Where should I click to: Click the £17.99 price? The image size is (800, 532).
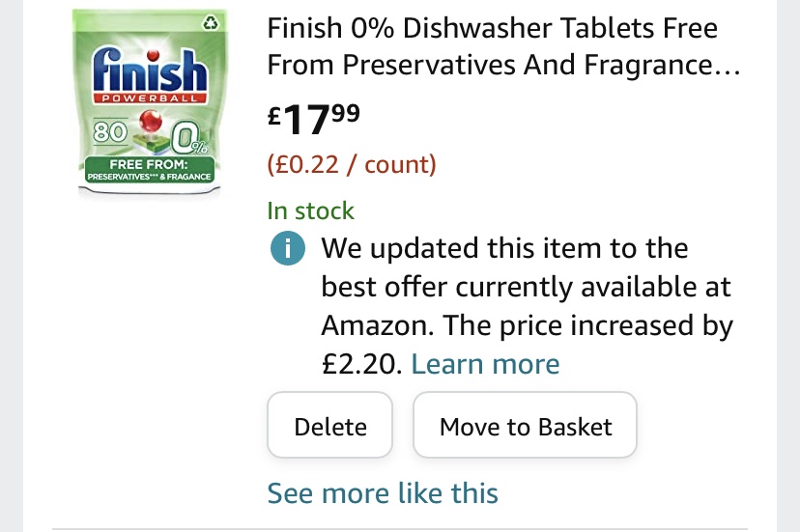click(314, 119)
